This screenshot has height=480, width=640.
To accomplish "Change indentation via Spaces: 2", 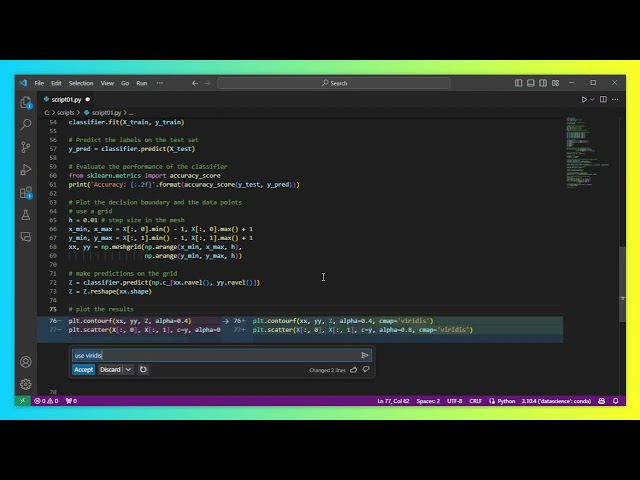I will (x=428, y=401).
